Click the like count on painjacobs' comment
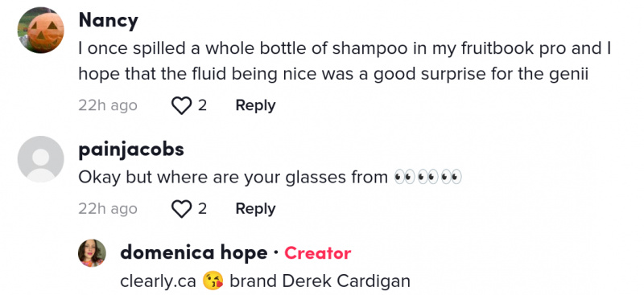The image size is (644, 295). [202, 209]
